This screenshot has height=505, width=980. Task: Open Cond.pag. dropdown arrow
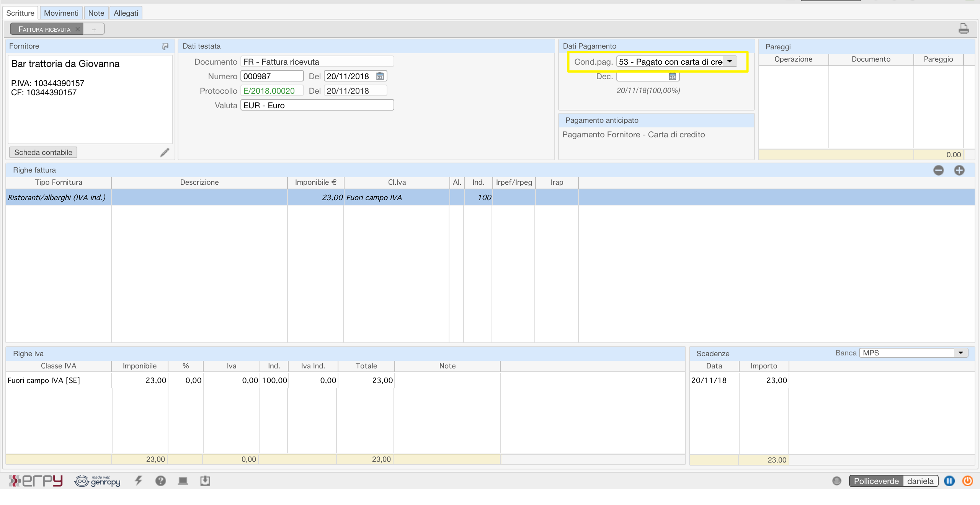[730, 61]
